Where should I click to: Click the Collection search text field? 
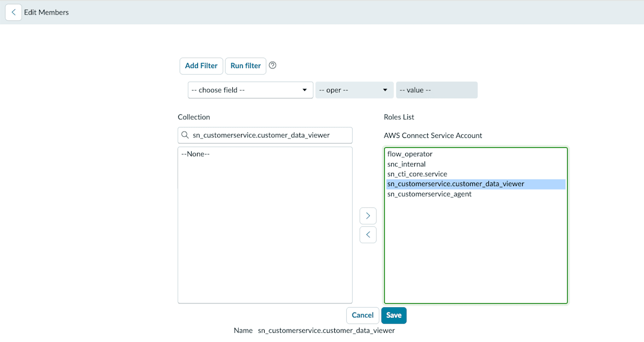click(265, 135)
